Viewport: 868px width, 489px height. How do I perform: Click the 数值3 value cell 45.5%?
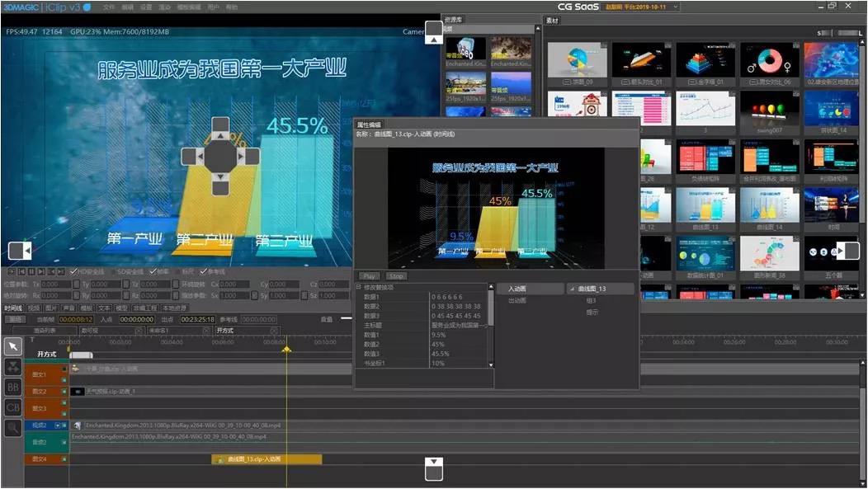(x=459, y=354)
